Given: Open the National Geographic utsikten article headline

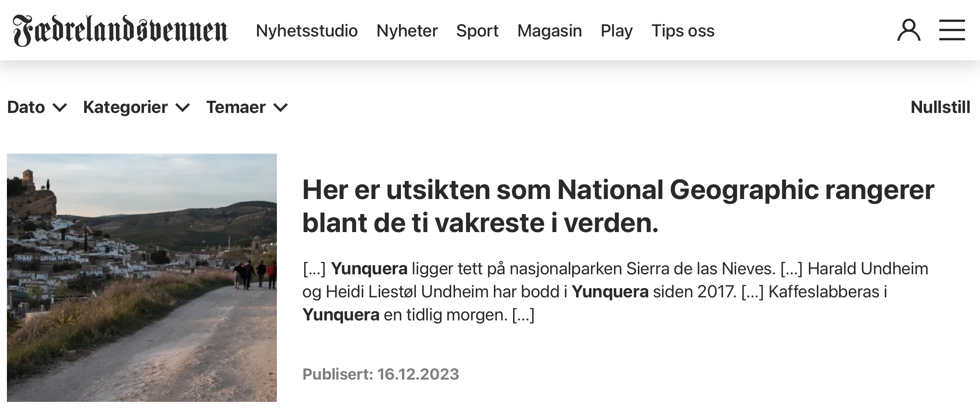Looking at the screenshot, I should tap(618, 206).
